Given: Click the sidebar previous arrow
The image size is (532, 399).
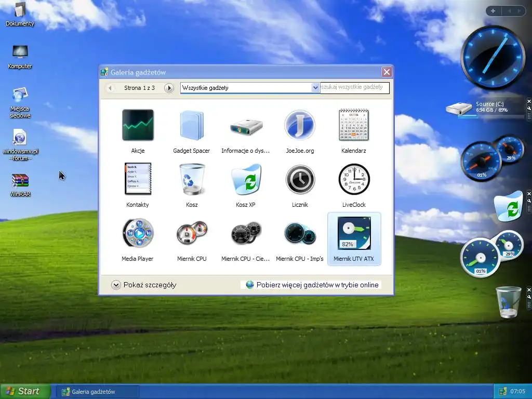Looking at the screenshot, I should tap(510, 11).
